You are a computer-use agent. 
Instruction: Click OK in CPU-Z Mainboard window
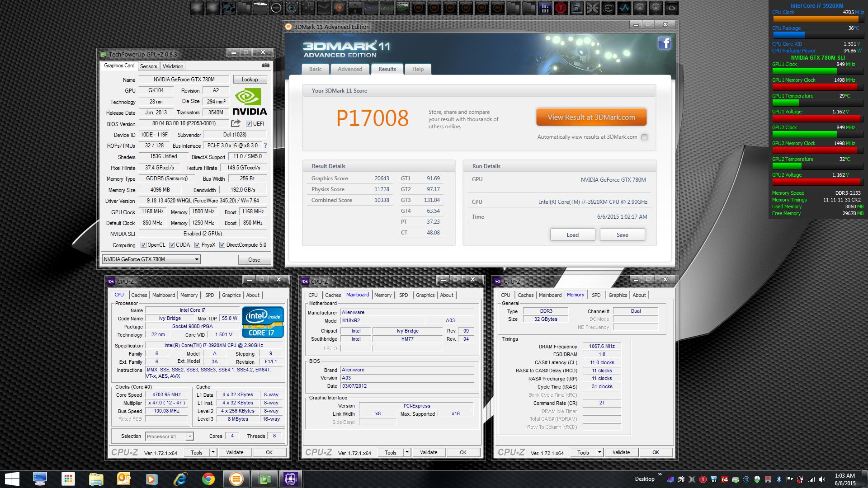point(463,452)
